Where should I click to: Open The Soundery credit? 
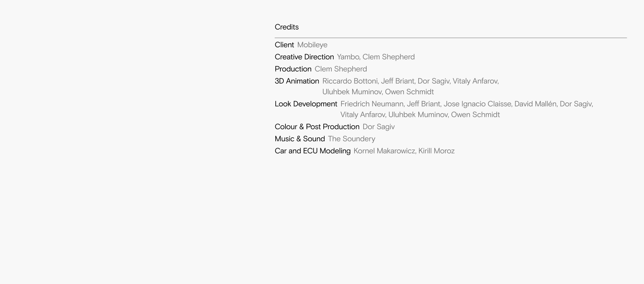pyautogui.click(x=351, y=139)
